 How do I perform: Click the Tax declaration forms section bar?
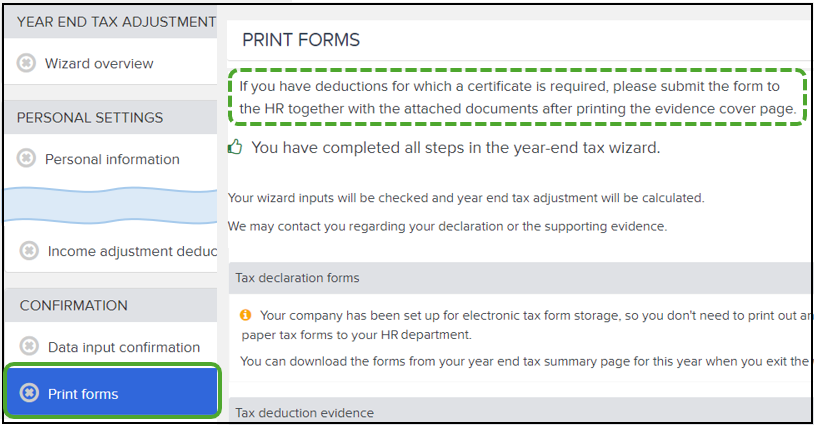(519, 278)
